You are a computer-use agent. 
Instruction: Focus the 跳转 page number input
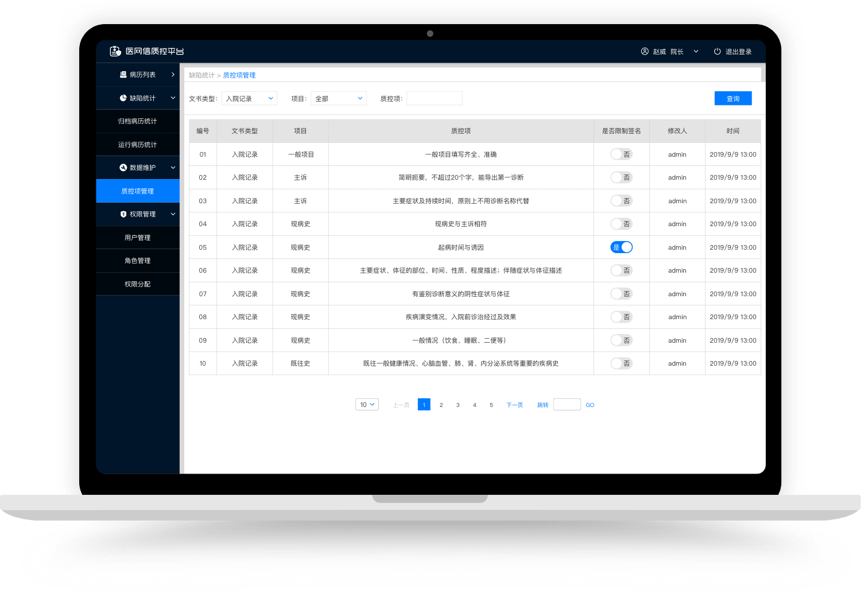point(567,405)
